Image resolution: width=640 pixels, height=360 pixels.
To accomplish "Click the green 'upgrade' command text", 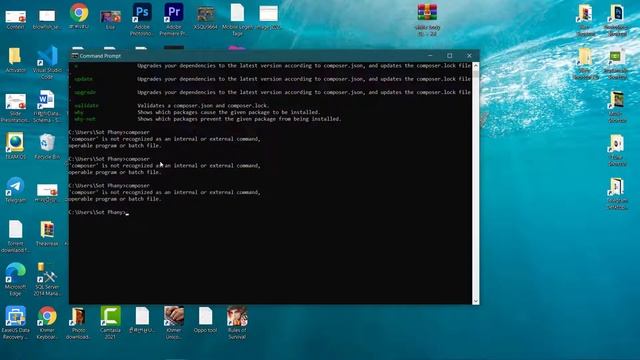I will click(x=85, y=92).
